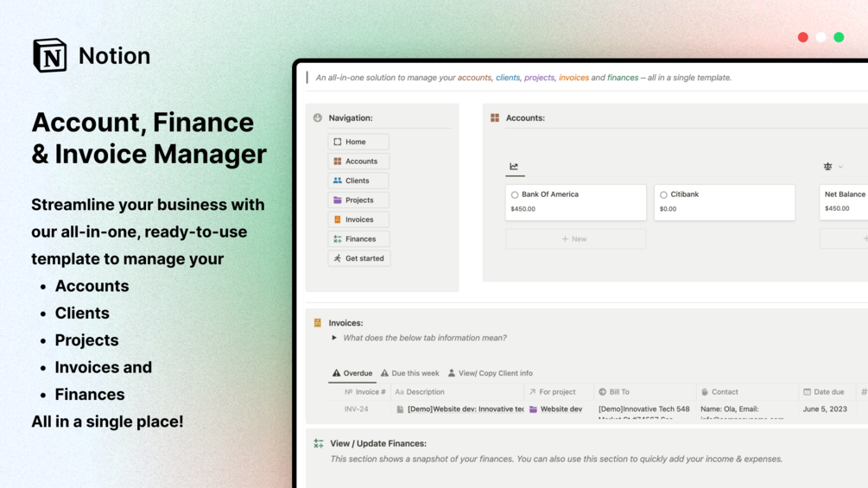Click the Accounts heading grid icon

click(494, 117)
